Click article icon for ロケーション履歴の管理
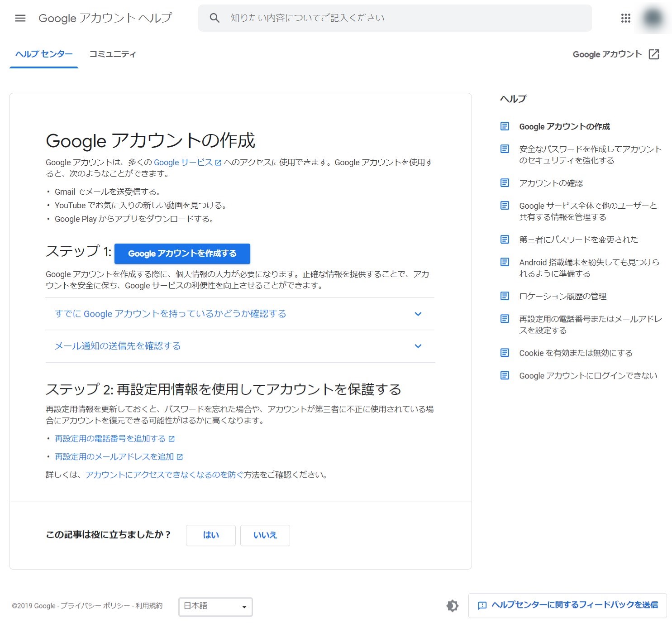This screenshot has width=672, height=628. (x=505, y=296)
